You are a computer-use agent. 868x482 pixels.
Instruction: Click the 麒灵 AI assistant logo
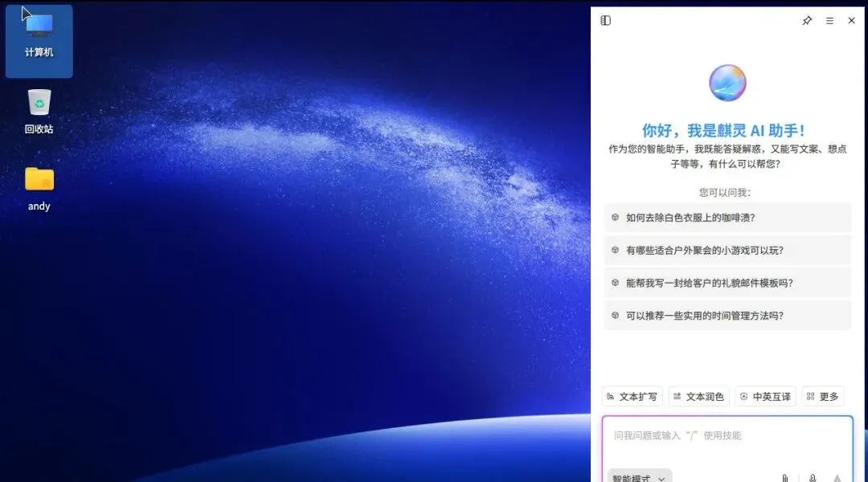coord(727,83)
